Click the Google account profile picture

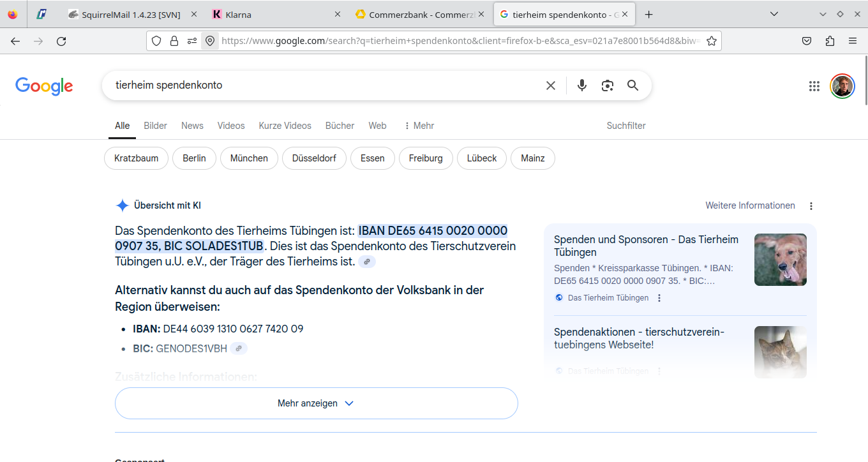842,86
